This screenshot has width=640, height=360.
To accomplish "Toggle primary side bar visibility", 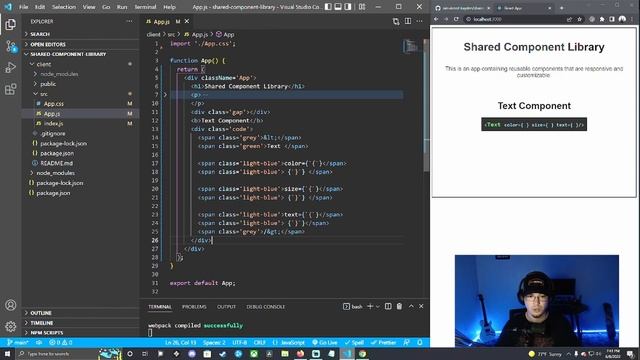I will click(328, 7).
